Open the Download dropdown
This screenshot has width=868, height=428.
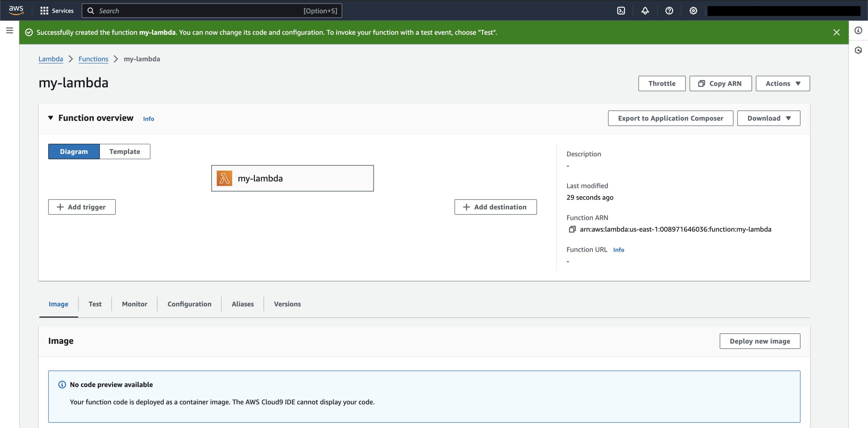(769, 118)
